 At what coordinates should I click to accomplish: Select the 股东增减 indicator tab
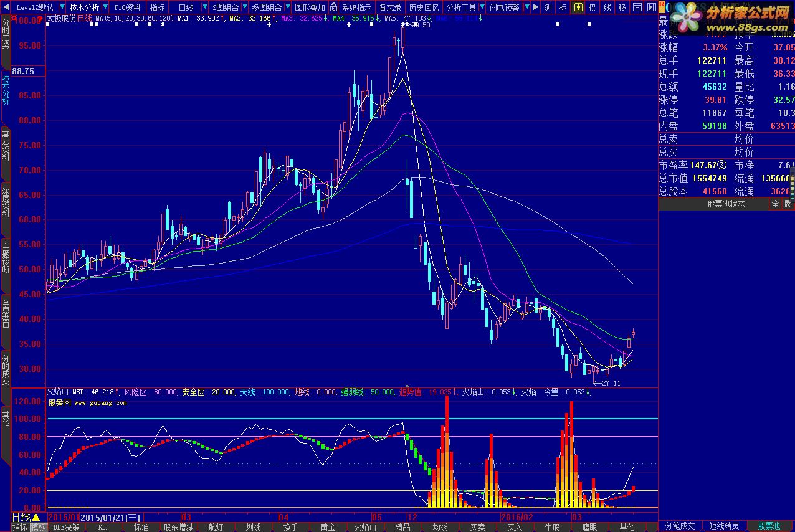[178, 526]
